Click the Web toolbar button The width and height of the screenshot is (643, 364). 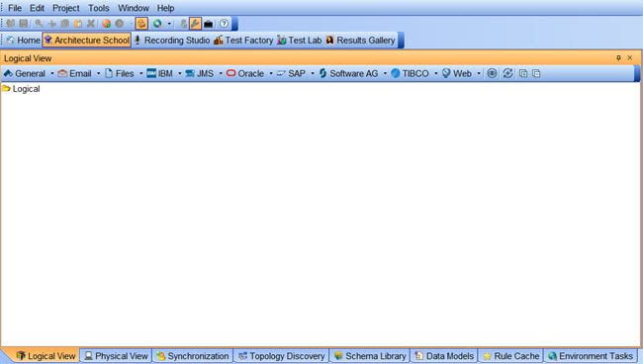click(x=457, y=74)
